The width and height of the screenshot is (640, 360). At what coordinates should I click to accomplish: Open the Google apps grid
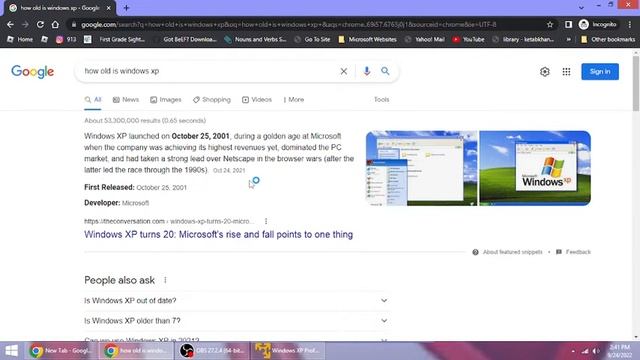pos(566,72)
